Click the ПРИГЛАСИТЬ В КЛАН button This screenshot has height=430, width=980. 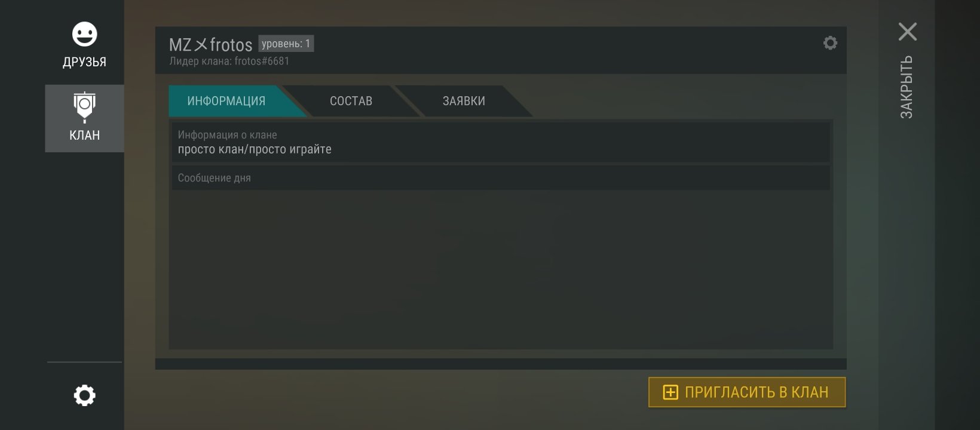[x=747, y=392]
